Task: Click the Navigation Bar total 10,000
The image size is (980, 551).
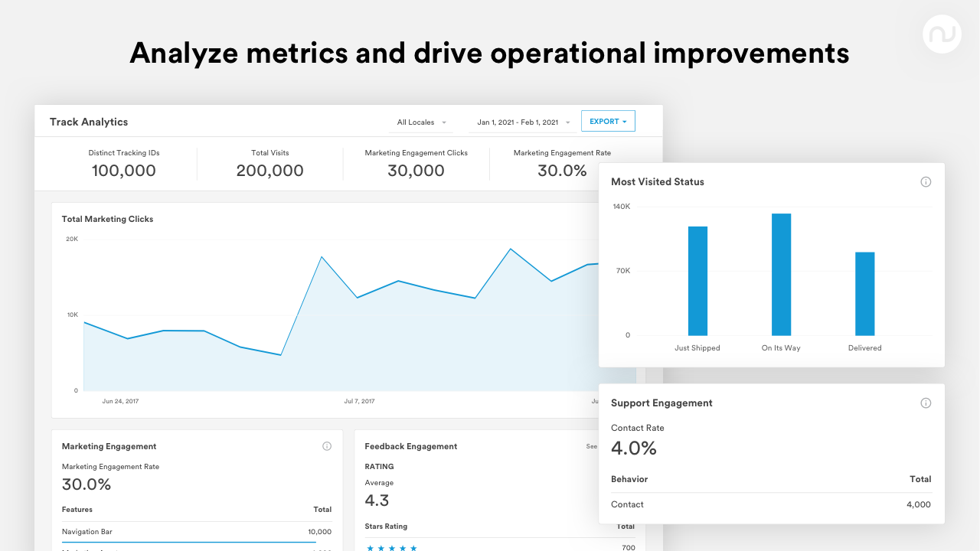Action: [319, 532]
